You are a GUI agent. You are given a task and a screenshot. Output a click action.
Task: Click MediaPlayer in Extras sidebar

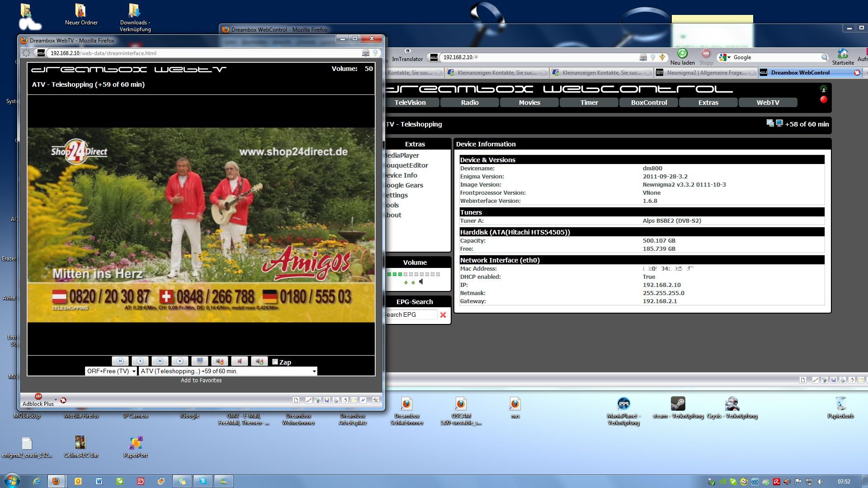402,155
